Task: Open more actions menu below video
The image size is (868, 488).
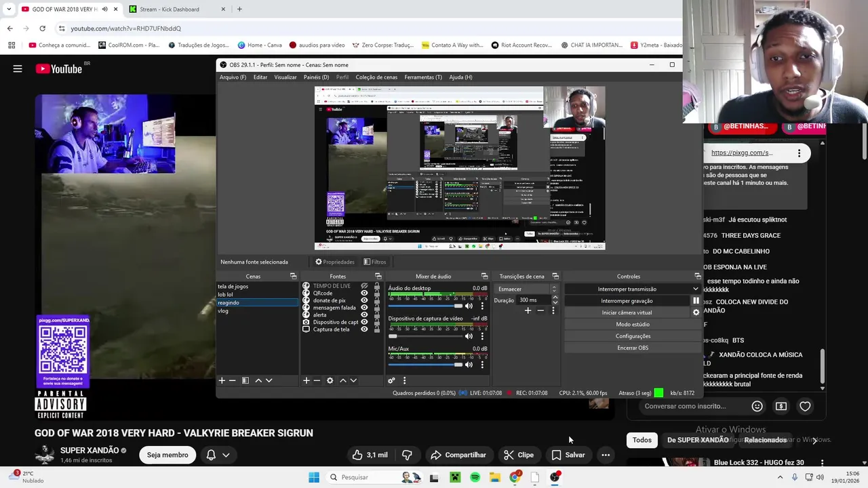Action: [606, 455]
